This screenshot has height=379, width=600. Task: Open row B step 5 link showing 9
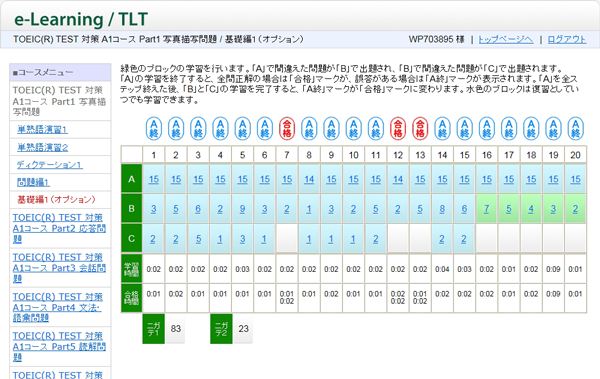pyautogui.click(x=242, y=209)
